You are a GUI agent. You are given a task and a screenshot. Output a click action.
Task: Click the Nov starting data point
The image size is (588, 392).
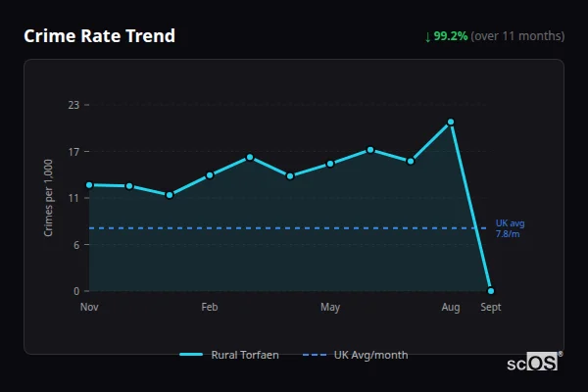pyautogui.click(x=89, y=185)
